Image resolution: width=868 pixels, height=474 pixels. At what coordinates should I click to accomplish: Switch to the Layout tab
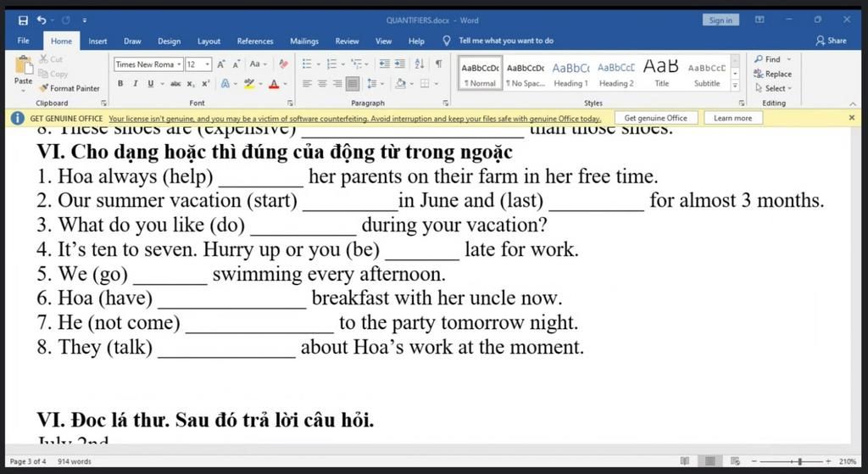point(209,41)
